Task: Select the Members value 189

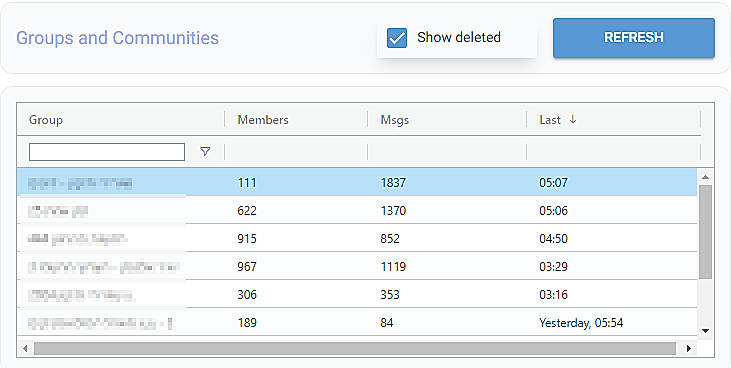Action: (247, 322)
